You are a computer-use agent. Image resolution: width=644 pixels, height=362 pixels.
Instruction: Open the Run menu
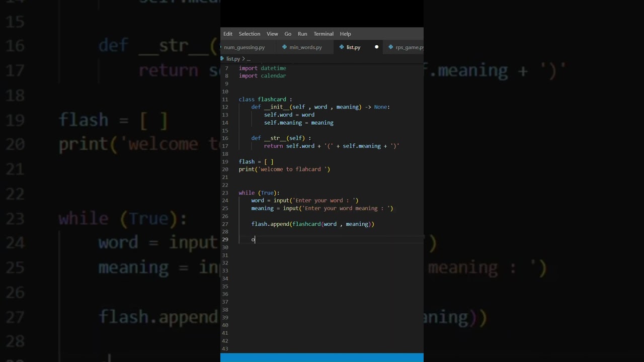[302, 34]
